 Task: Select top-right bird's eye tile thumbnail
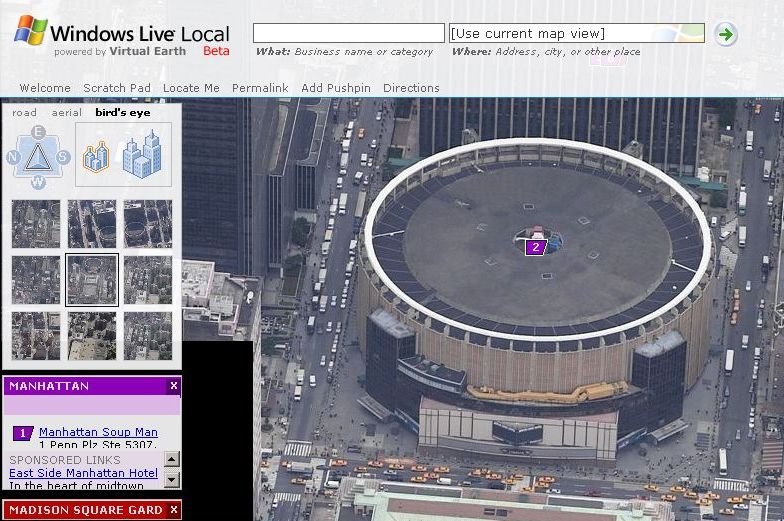tap(148, 224)
